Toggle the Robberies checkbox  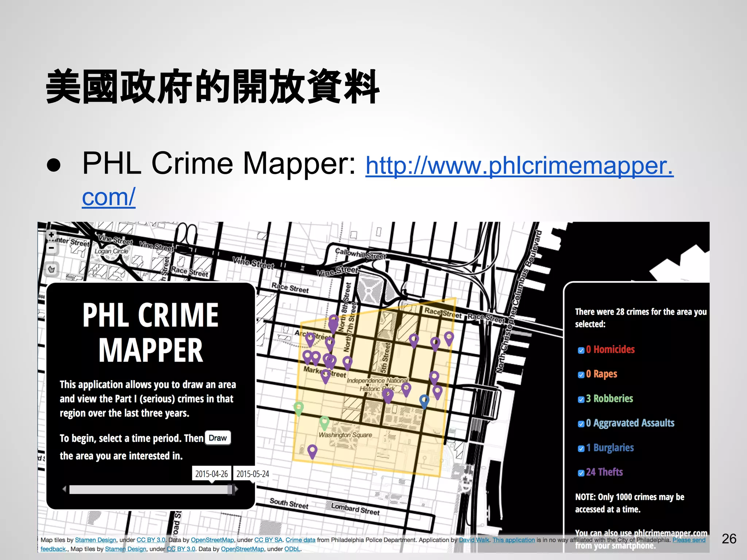click(x=581, y=400)
